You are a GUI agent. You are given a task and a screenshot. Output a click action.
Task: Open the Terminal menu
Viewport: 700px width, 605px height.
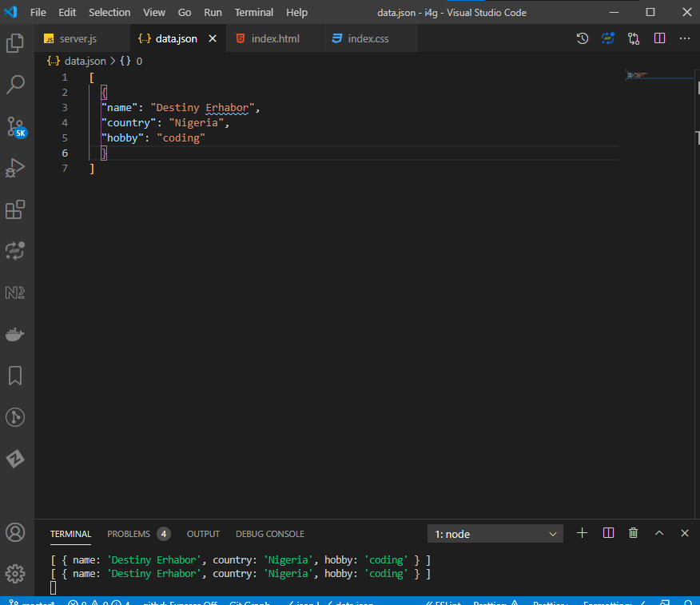[x=253, y=13]
